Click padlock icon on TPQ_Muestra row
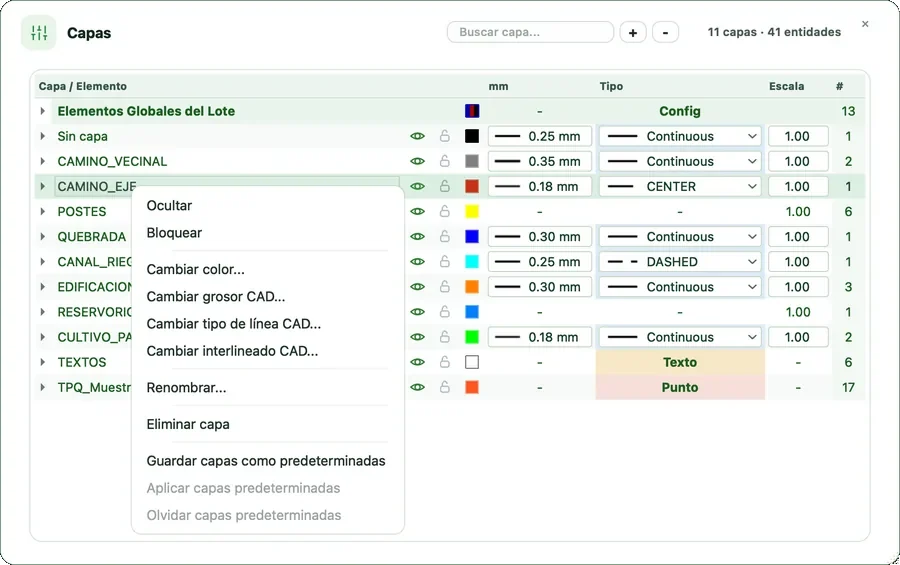Viewport: 900px width, 565px height. [x=444, y=387]
